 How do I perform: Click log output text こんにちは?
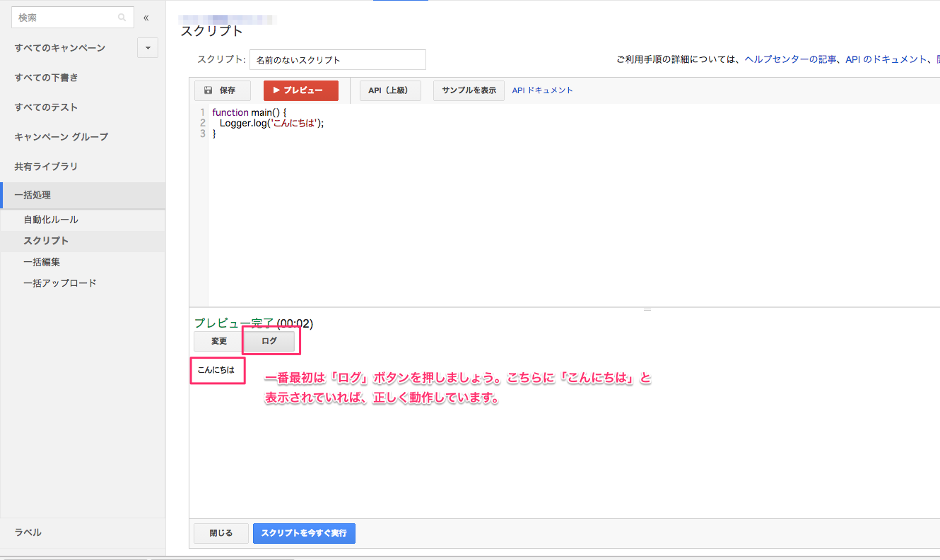point(216,369)
